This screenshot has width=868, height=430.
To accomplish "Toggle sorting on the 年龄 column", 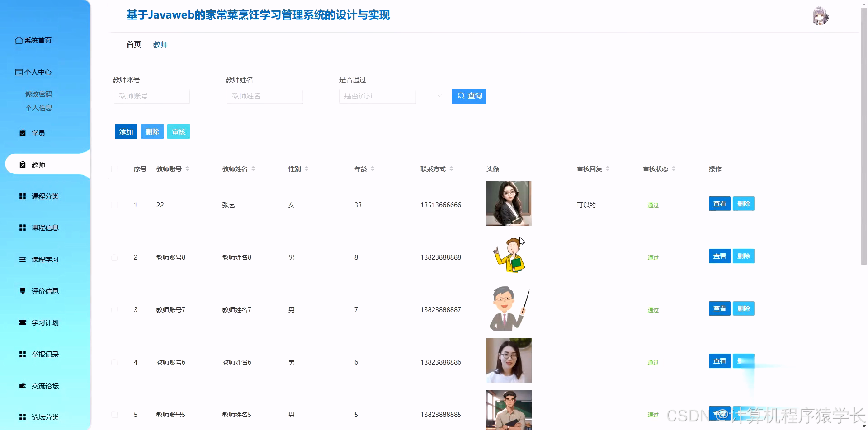I will [x=373, y=168].
